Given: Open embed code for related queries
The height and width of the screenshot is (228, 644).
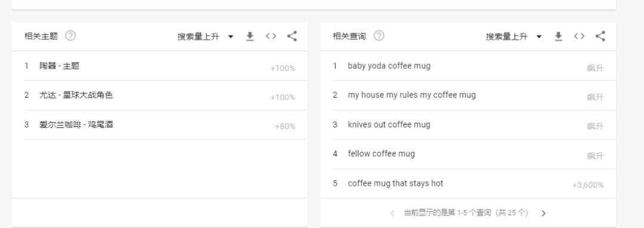Looking at the screenshot, I should (x=580, y=36).
